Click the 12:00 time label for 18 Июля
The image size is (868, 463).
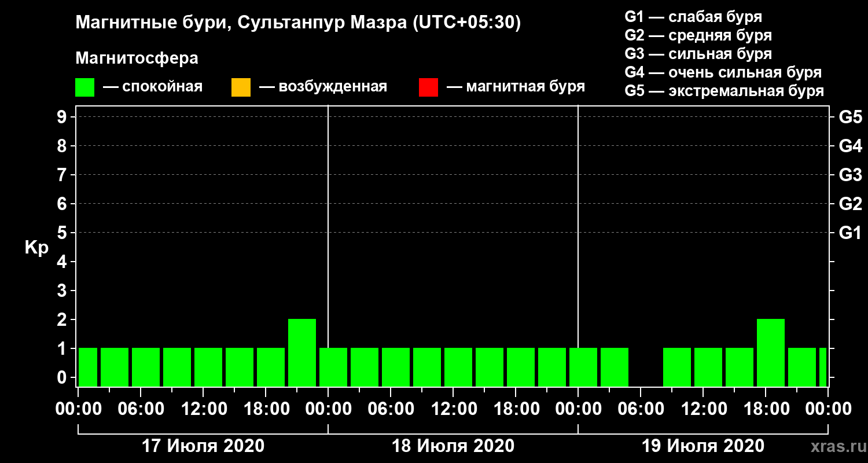(453, 409)
